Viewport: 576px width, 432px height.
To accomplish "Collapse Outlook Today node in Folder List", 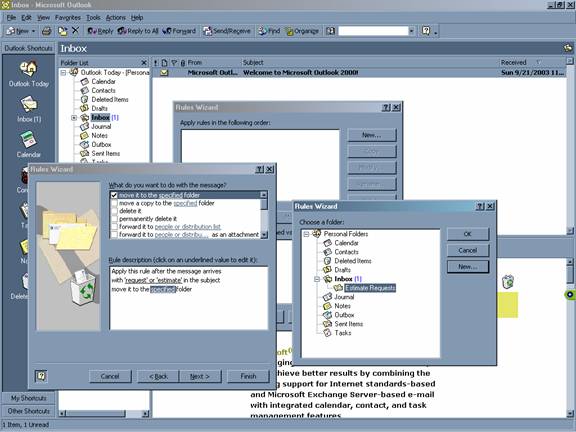I will tap(64, 72).
